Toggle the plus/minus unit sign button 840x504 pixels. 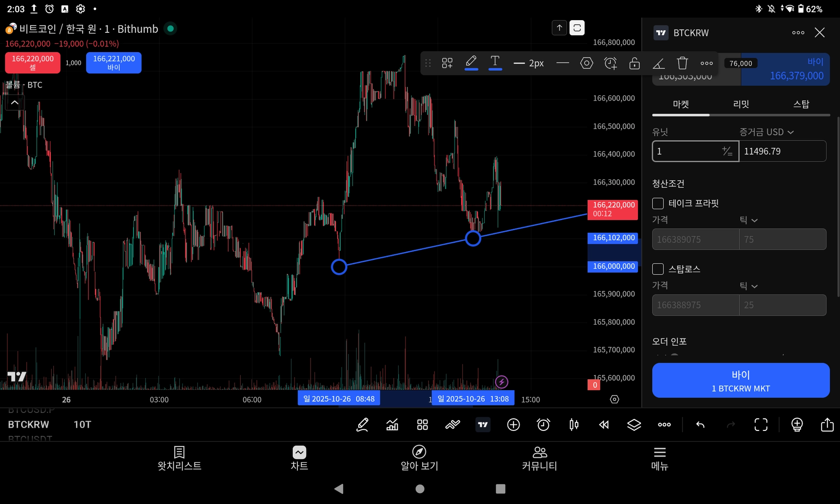coord(727,151)
